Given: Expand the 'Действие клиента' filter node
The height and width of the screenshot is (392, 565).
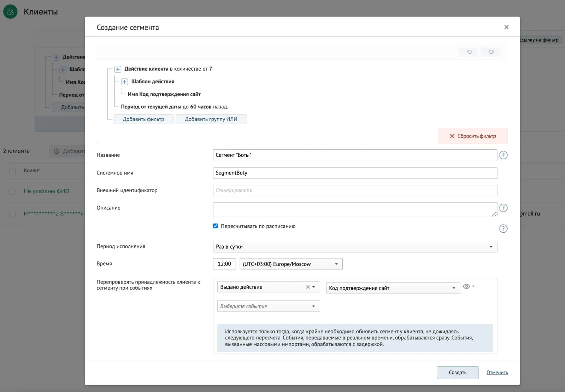Looking at the screenshot, I should coord(118,69).
